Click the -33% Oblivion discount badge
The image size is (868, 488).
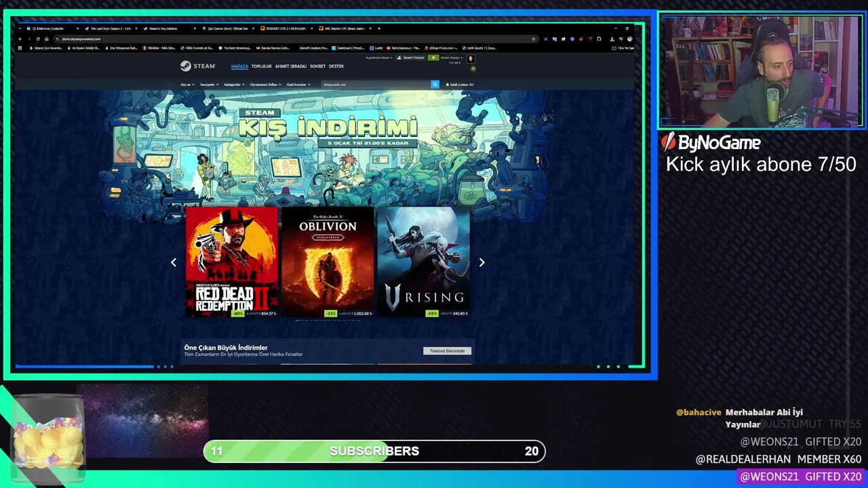(331, 313)
